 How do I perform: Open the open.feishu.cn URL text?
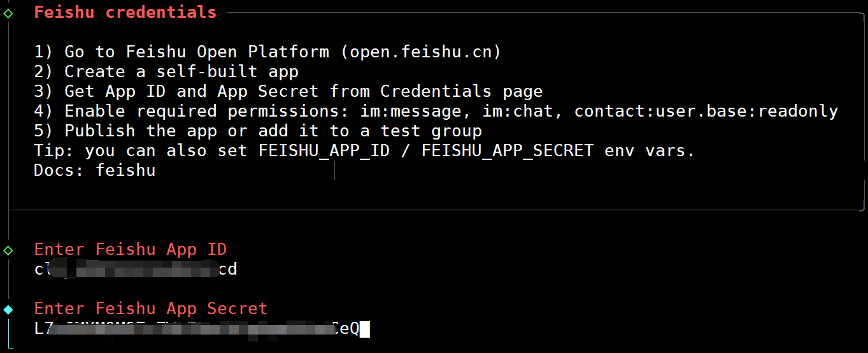[421, 52]
